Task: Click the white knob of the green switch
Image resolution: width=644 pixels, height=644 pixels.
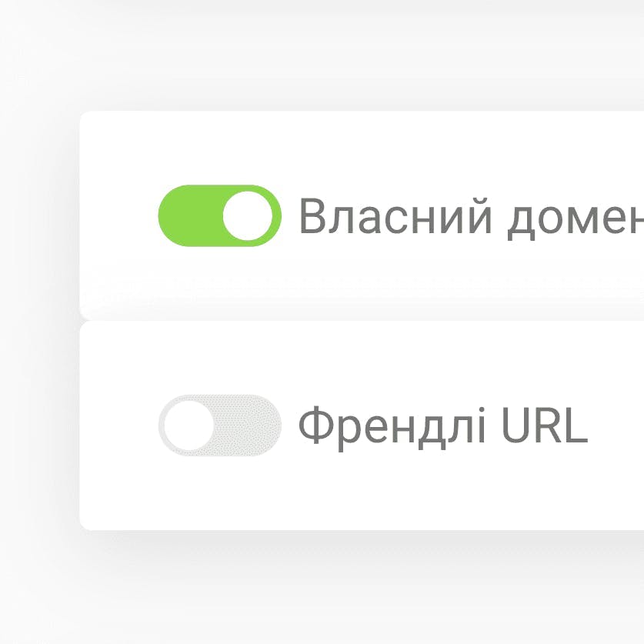Action: coord(248,215)
